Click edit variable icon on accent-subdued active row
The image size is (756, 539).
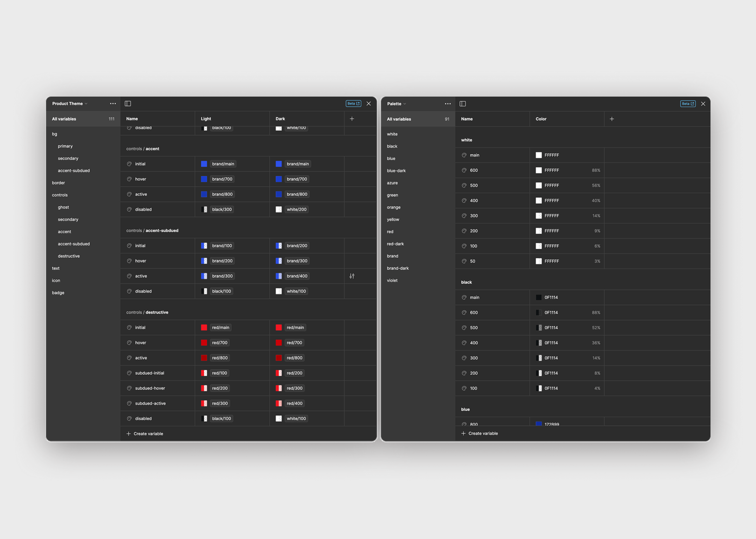352,276
